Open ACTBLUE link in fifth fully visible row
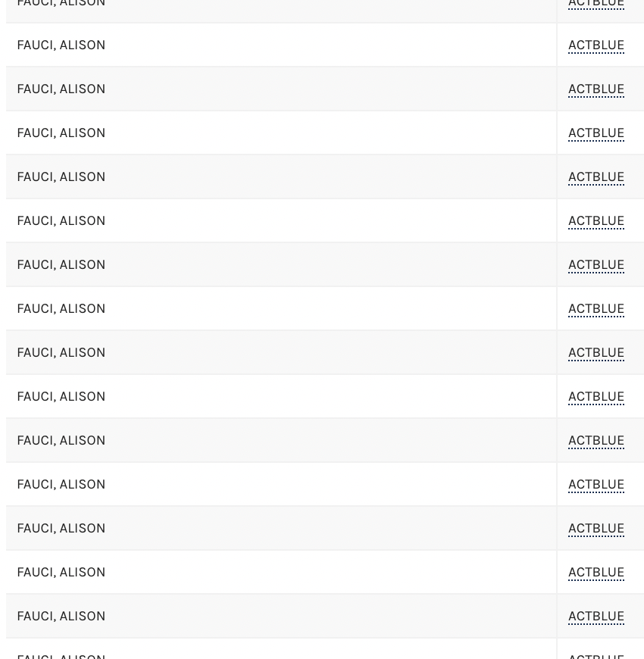 (596, 221)
